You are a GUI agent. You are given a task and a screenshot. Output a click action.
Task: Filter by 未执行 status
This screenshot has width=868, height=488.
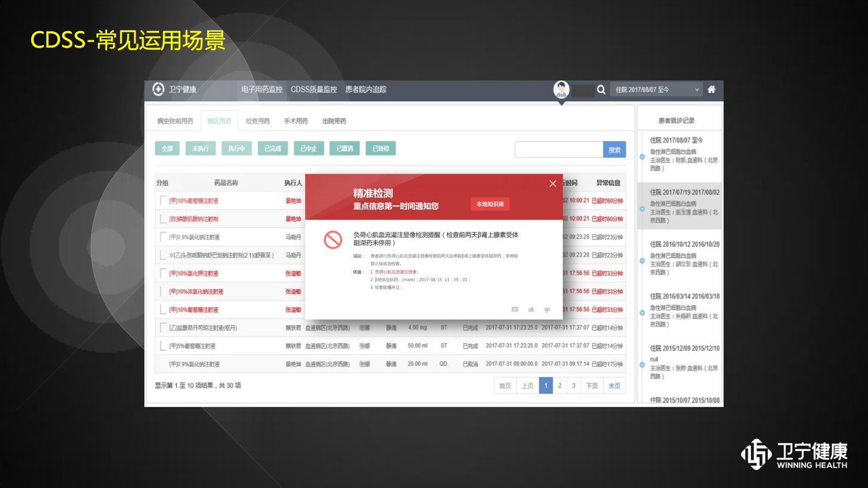(x=201, y=148)
